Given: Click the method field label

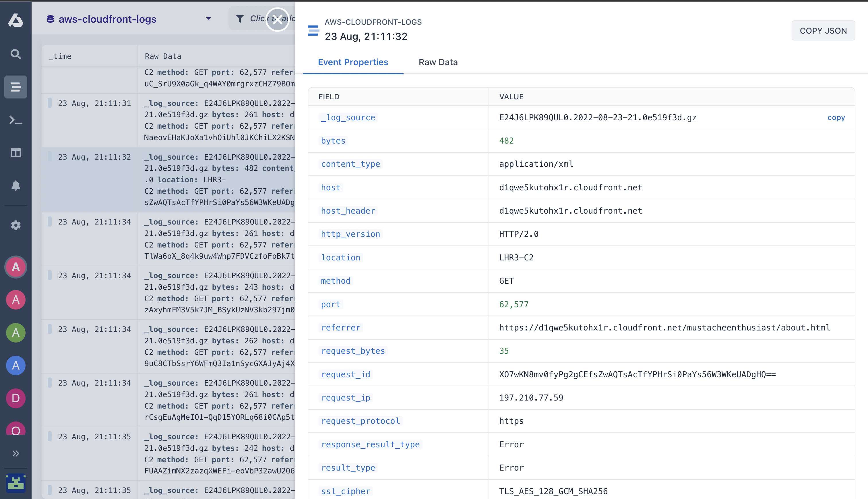Looking at the screenshot, I should tap(336, 281).
